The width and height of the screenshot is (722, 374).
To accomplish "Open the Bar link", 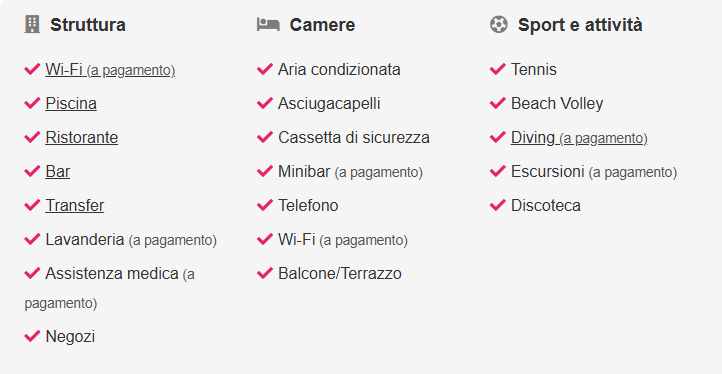I will tap(58, 171).
